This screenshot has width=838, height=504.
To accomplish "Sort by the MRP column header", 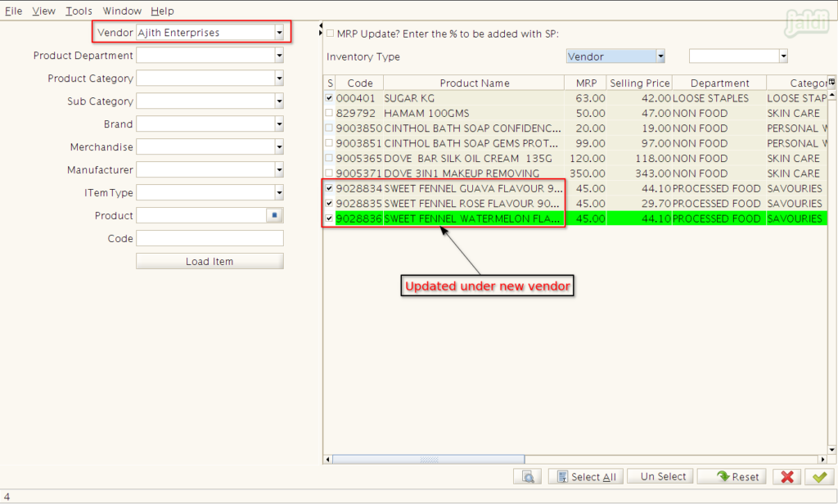I will coord(586,83).
